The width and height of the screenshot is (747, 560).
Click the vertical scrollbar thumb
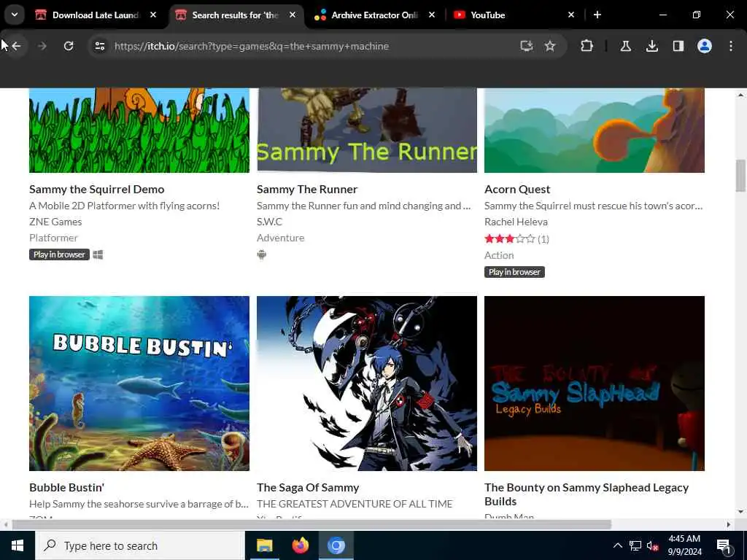[x=740, y=175]
